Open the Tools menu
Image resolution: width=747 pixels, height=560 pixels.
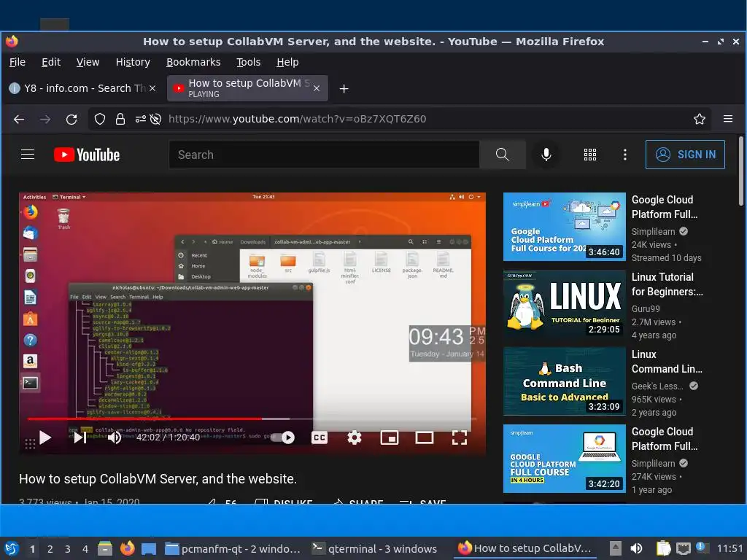pos(248,63)
